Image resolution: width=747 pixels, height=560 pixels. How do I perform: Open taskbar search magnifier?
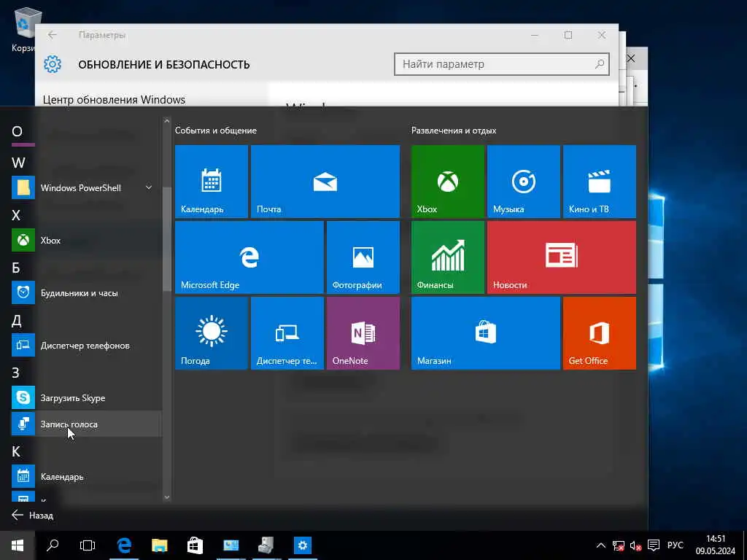pos(53,545)
